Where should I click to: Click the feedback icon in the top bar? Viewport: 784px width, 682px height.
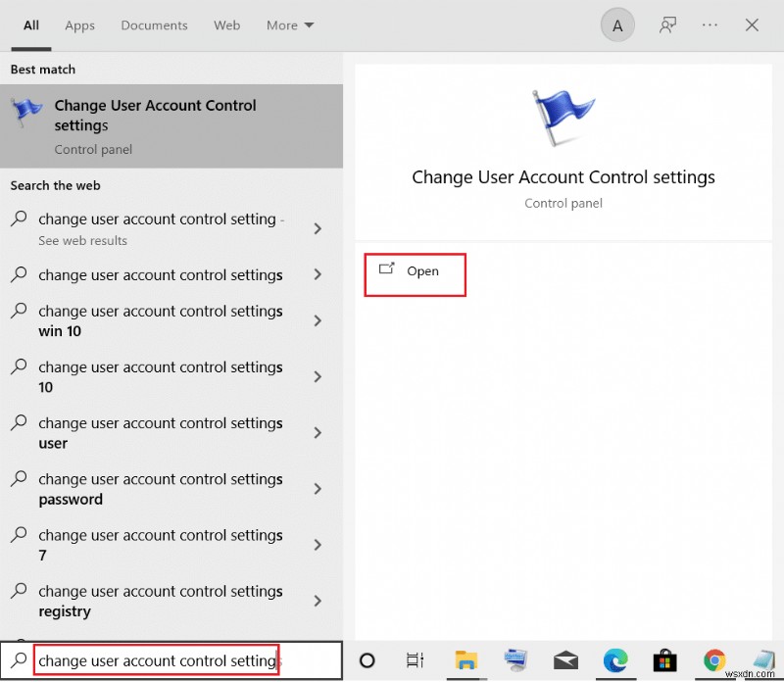click(667, 24)
